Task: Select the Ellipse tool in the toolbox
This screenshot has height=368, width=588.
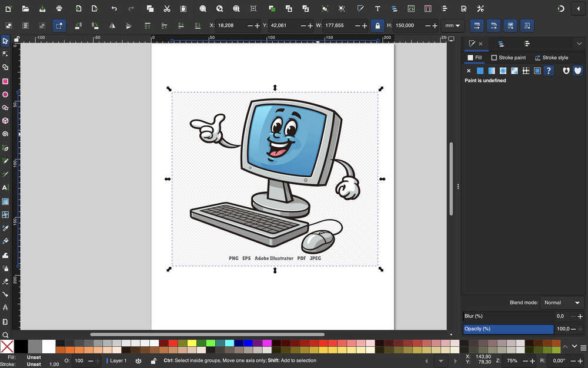Action: (x=5, y=94)
